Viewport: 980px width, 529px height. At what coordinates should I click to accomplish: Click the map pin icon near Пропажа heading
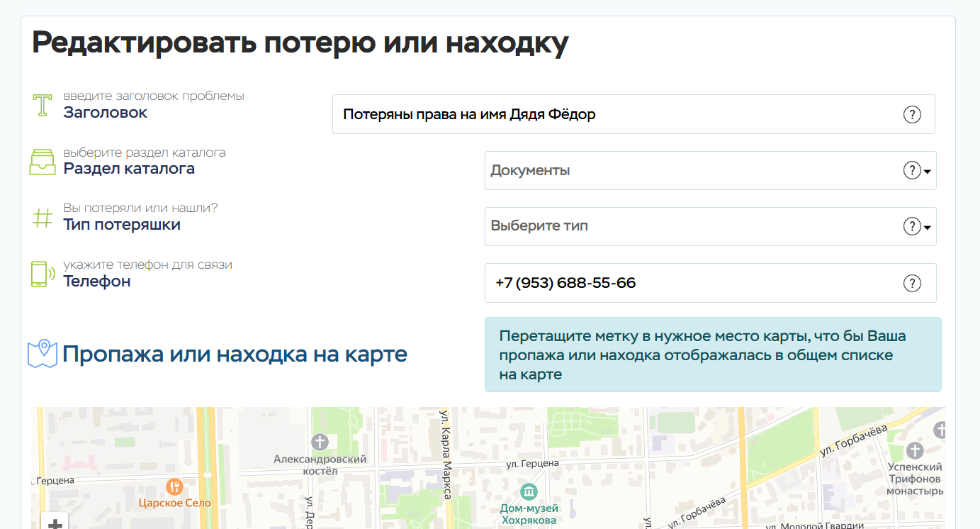(x=42, y=354)
